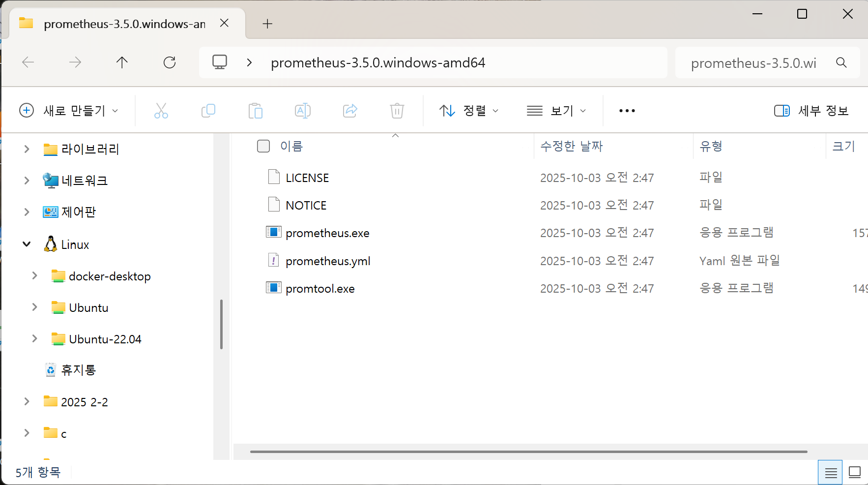Add a new tab with plus button

[267, 24]
